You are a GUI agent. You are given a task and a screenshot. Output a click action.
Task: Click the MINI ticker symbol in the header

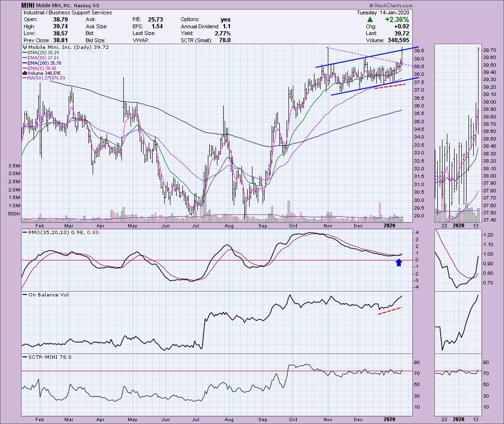point(28,5)
